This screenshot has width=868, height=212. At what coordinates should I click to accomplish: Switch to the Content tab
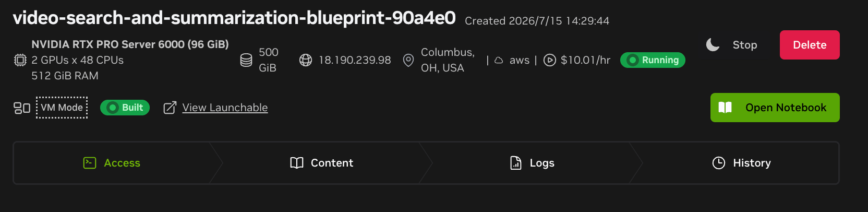click(321, 163)
